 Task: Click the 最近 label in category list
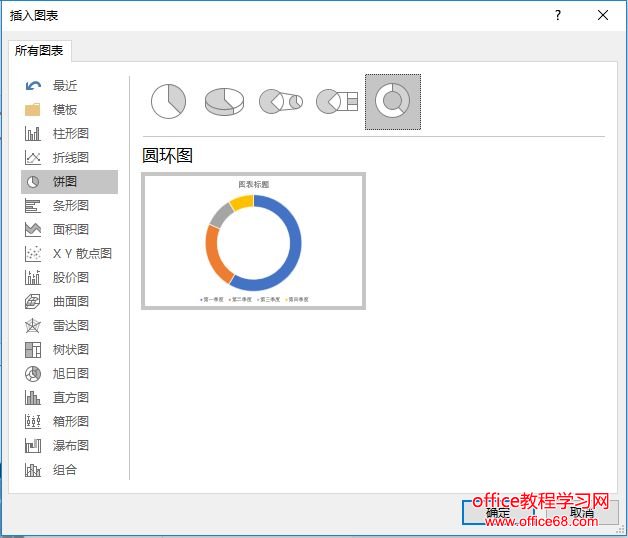65,86
